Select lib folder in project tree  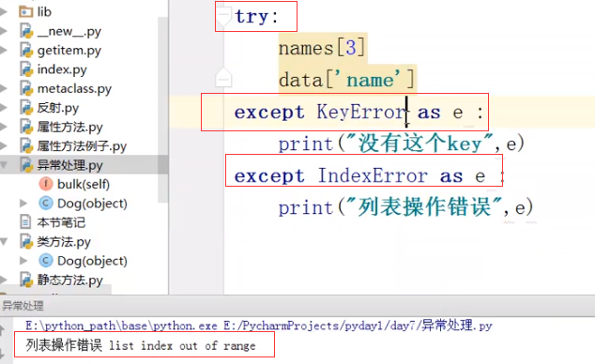pos(44,12)
